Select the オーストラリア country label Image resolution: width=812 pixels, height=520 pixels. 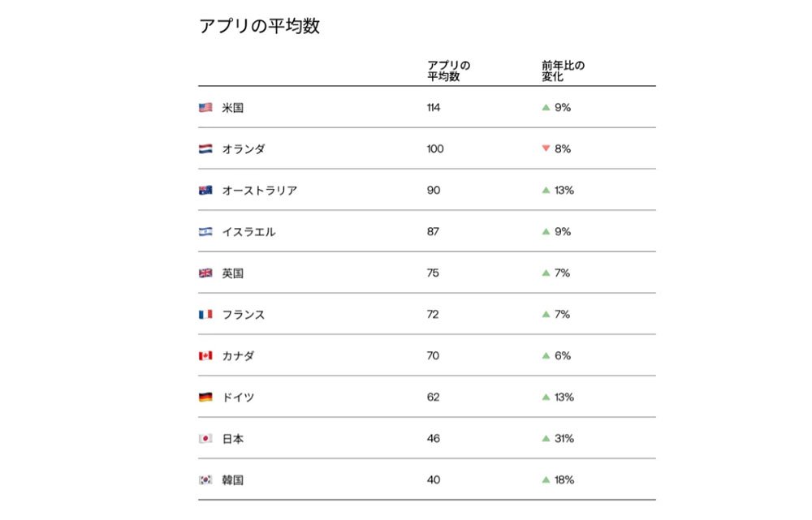tap(260, 191)
